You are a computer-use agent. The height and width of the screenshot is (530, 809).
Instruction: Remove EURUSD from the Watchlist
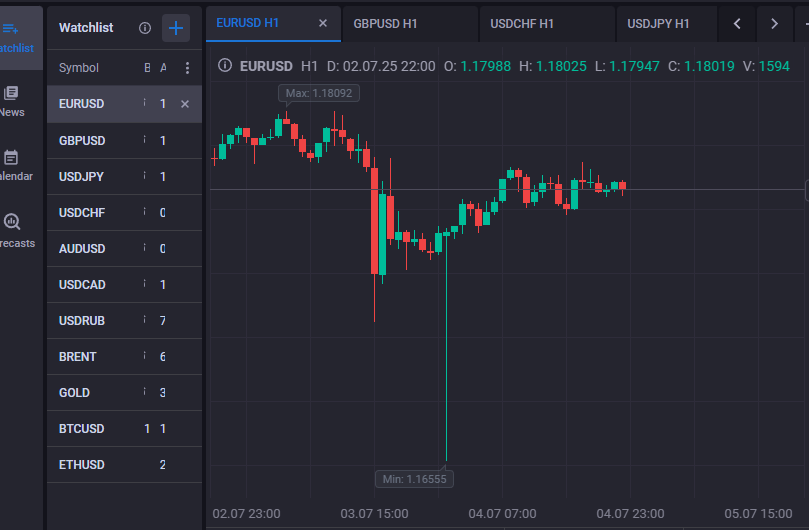point(185,104)
